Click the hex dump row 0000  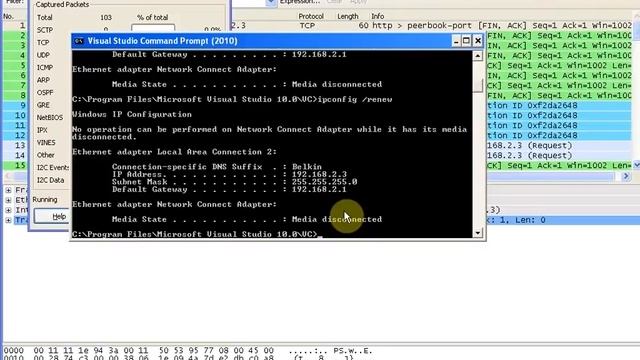pos(188,351)
